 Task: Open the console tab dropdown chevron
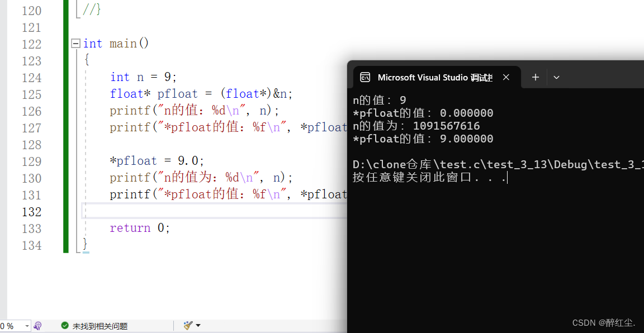coord(557,77)
